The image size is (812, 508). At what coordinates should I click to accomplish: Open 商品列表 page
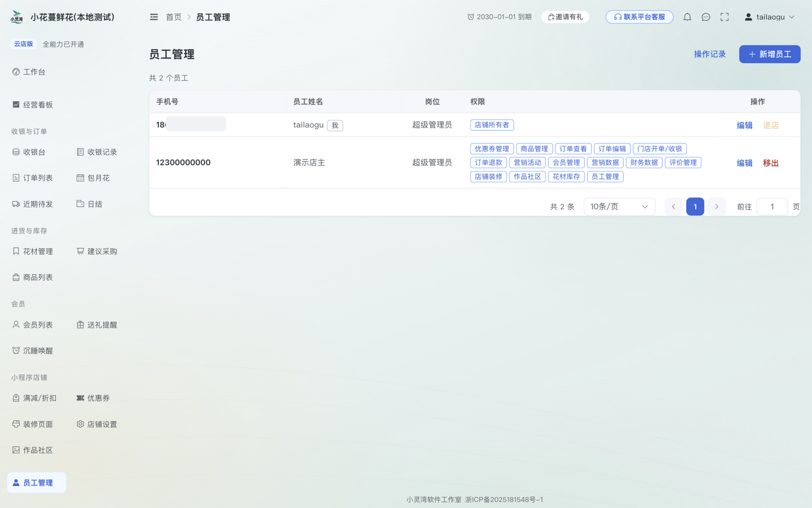point(33,277)
